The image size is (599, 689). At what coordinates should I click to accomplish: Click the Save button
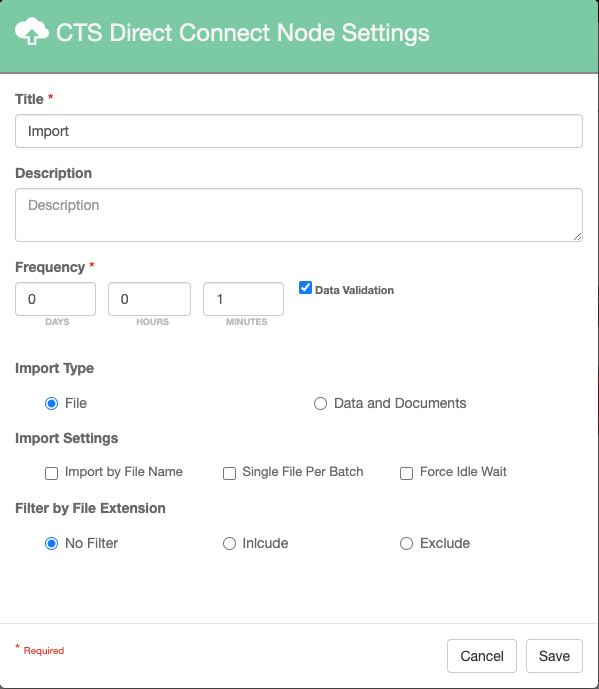click(x=554, y=656)
